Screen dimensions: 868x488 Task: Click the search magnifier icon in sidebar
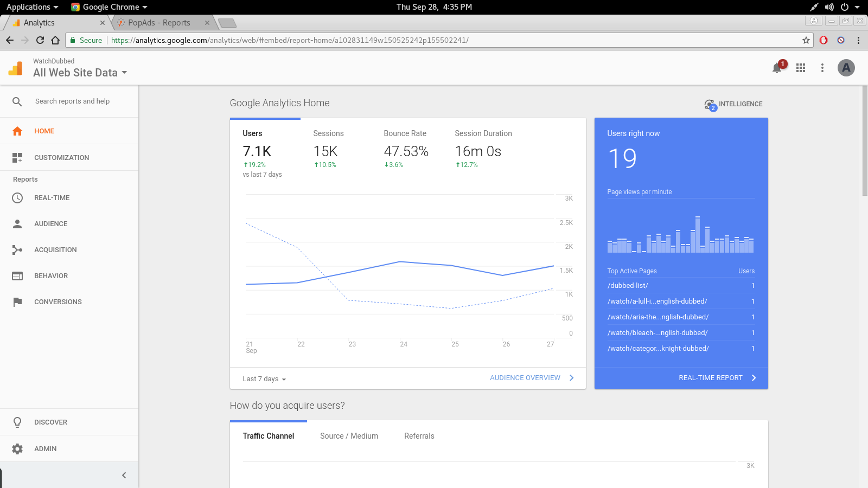17,101
